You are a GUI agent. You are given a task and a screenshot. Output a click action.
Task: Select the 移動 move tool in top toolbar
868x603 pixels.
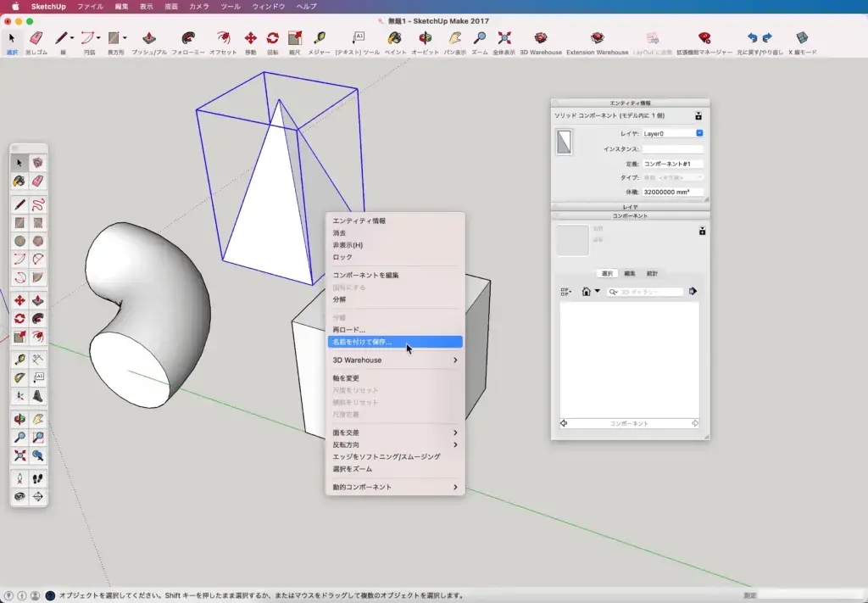click(x=250, y=37)
